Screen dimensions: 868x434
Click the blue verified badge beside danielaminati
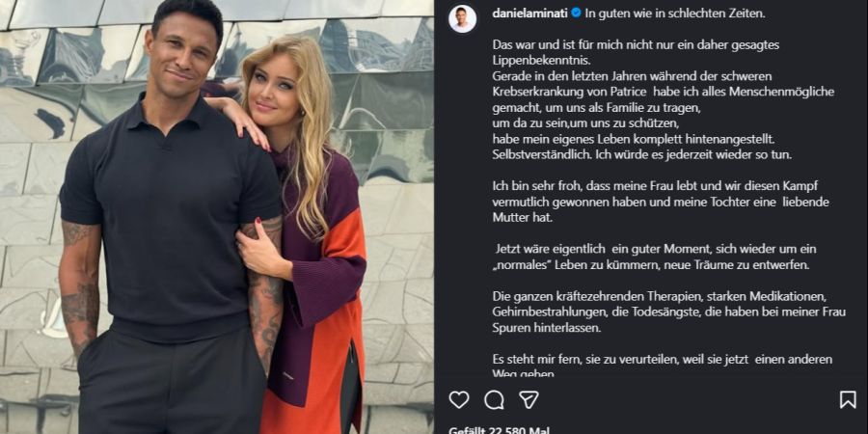pyautogui.click(x=577, y=13)
